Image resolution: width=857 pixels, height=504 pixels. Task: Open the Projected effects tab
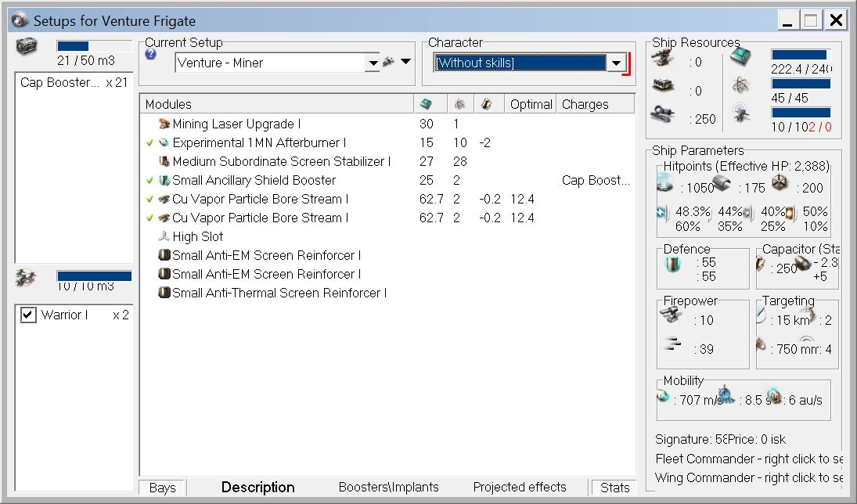520,487
